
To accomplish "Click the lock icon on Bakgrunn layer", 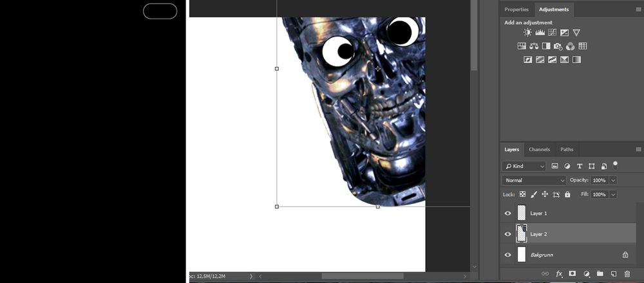I will (x=625, y=255).
